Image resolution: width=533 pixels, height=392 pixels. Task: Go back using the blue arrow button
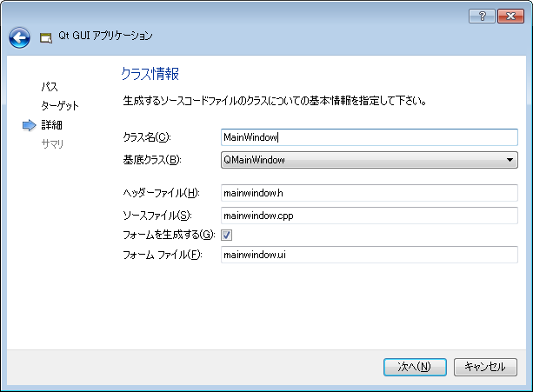19,37
